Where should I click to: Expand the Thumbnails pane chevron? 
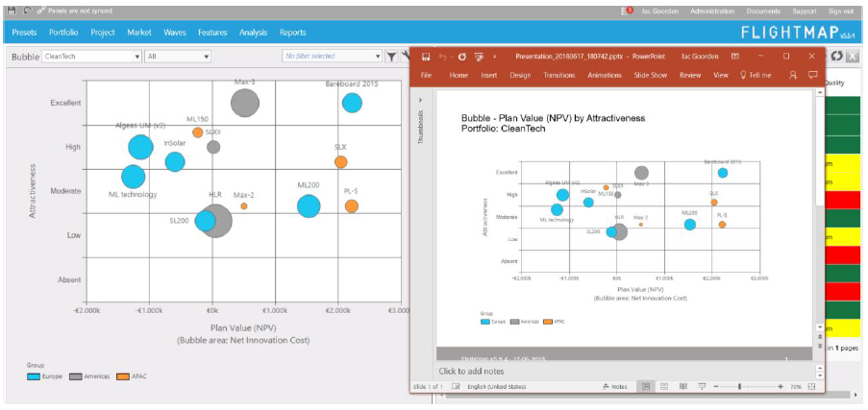[x=420, y=100]
